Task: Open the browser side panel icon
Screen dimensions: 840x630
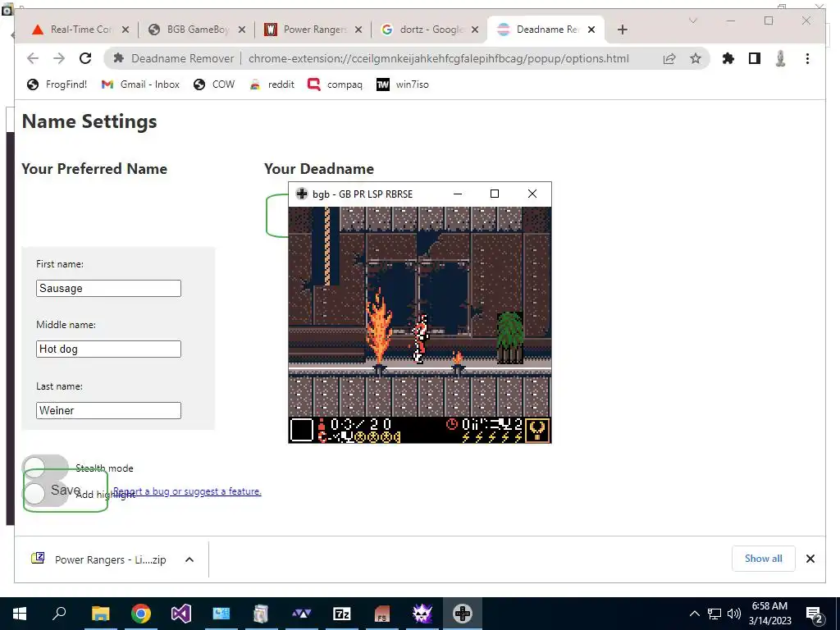Action: pos(755,58)
